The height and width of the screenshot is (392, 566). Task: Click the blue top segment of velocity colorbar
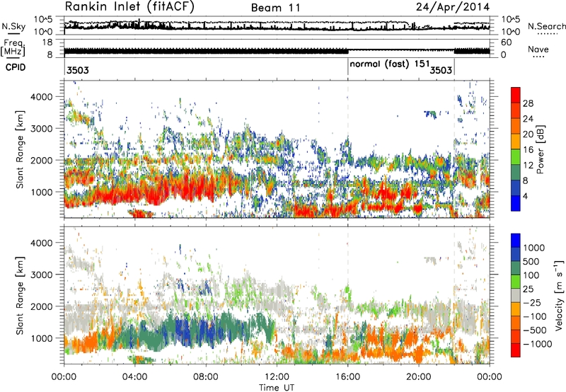click(516, 241)
